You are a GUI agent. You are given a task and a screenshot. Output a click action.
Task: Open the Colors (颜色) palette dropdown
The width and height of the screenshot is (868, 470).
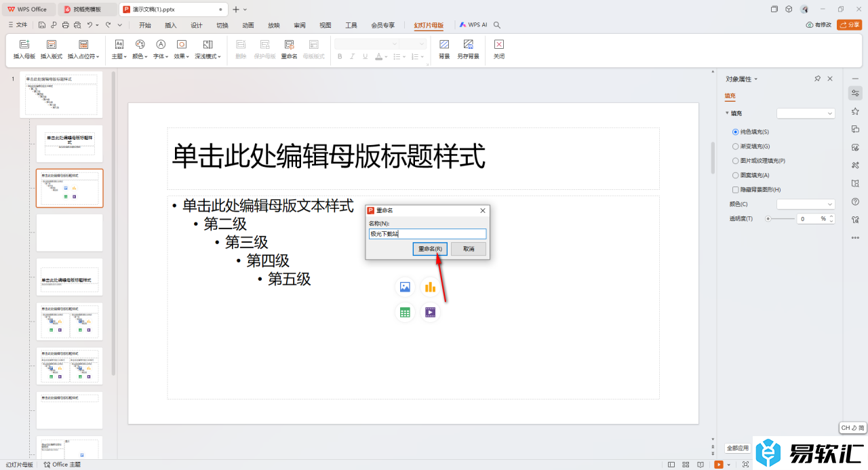click(140, 56)
